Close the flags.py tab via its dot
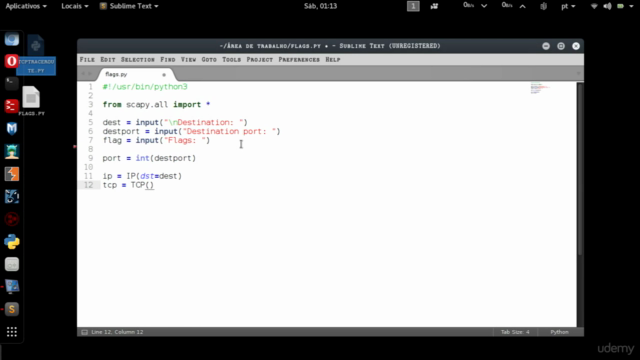Screen dimensions: 640x360 point(164,75)
